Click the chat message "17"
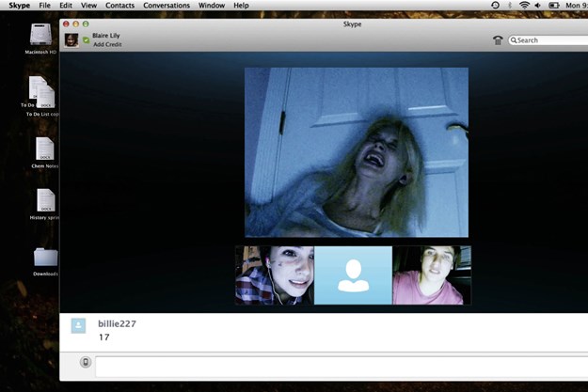Image resolution: width=588 pixels, height=392 pixels. pyautogui.click(x=104, y=337)
